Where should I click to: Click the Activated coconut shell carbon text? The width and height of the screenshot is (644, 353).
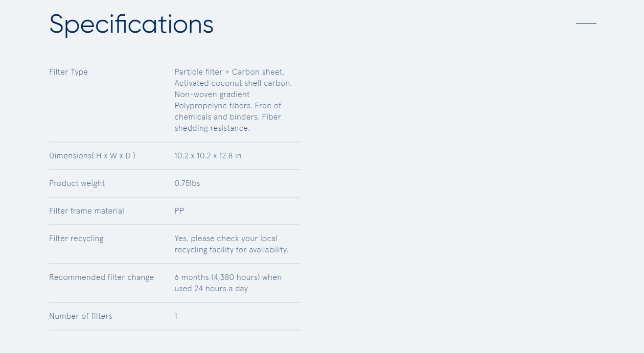[233, 83]
